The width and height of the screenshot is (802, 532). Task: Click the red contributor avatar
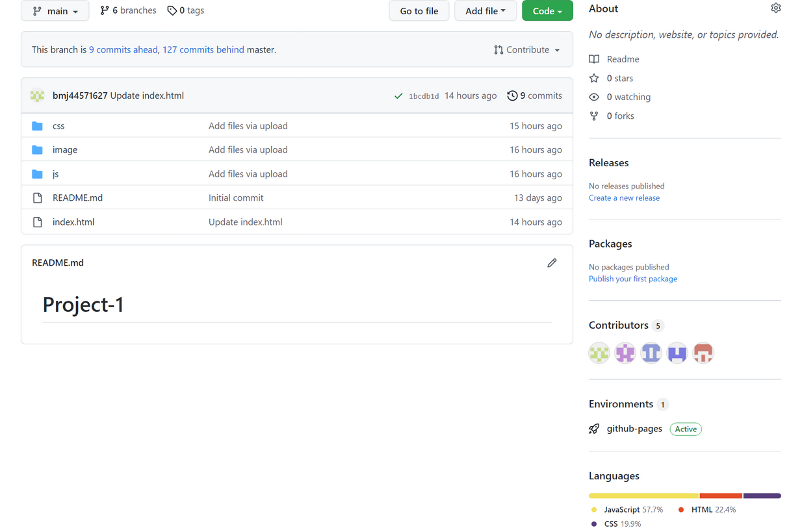703,353
